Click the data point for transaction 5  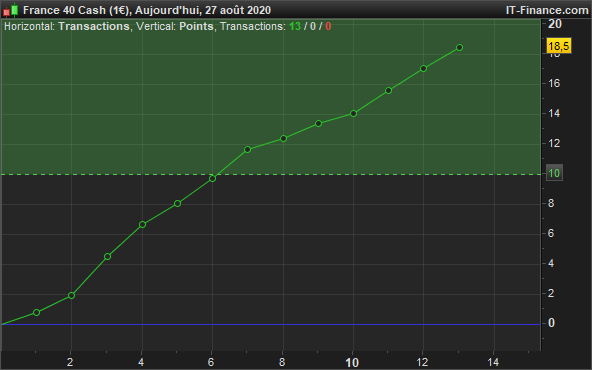[177, 204]
